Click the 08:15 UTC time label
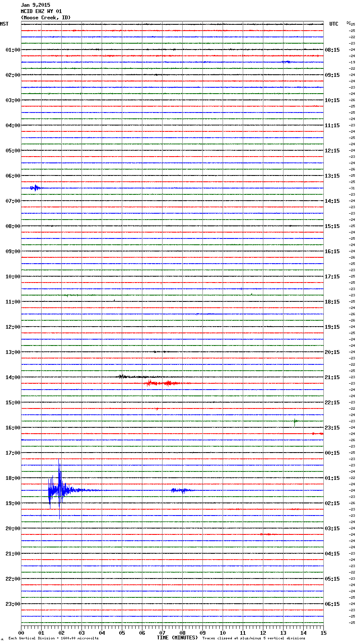 click(332, 50)
